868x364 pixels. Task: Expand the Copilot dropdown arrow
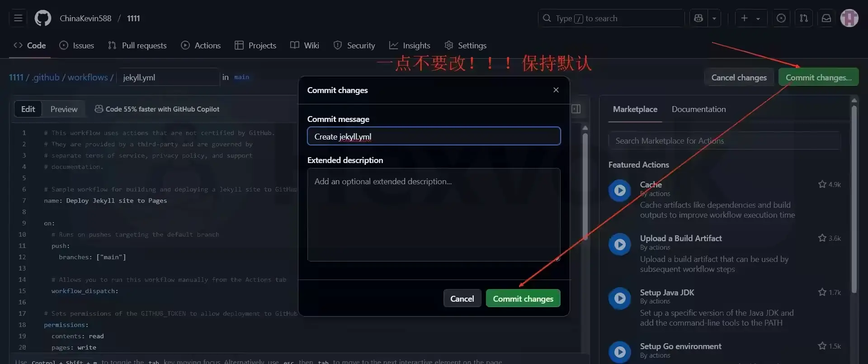[x=714, y=18]
